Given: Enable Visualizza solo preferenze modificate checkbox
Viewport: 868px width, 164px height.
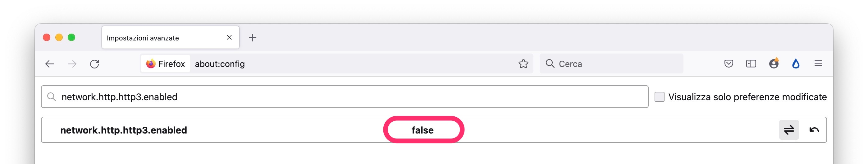Looking at the screenshot, I should pos(660,97).
